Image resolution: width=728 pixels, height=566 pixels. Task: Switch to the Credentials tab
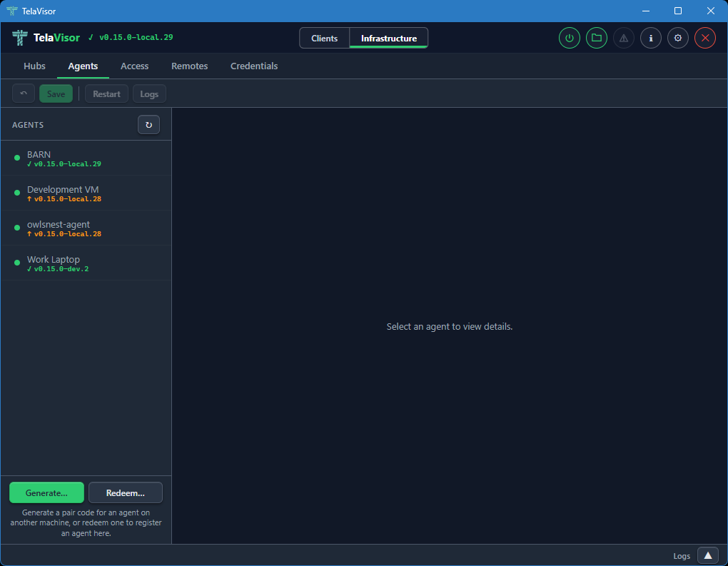[x=254, y=66]
